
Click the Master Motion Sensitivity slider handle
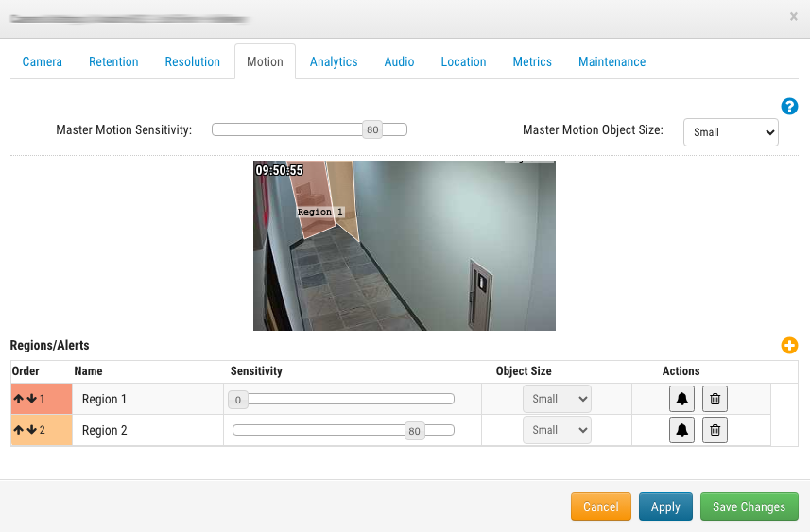pyautogui.click(x=372, y=130)
